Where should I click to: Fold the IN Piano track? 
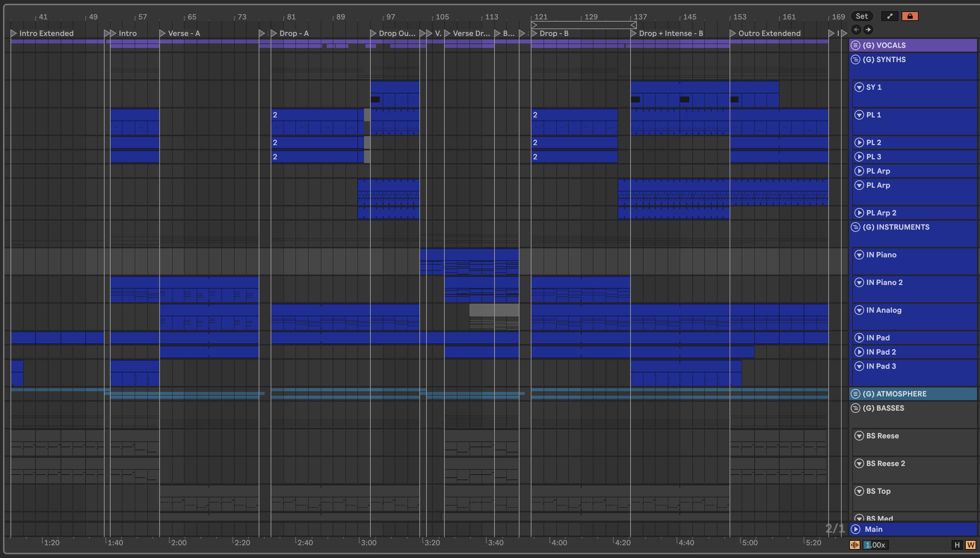point(859,255)
